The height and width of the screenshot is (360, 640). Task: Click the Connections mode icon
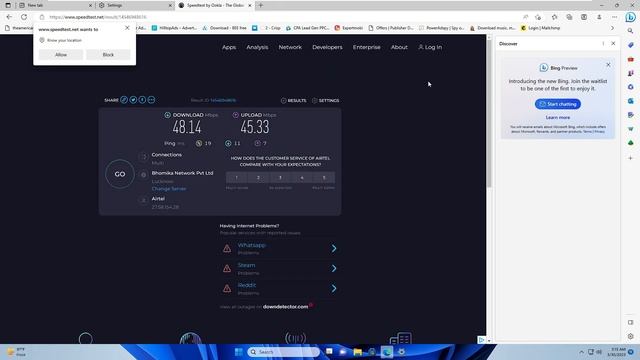[x=143, y=157]
